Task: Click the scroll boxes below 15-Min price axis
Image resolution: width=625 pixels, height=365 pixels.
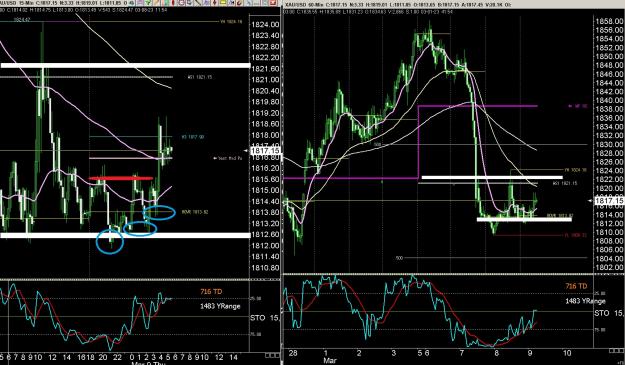Action: [272, 355]
